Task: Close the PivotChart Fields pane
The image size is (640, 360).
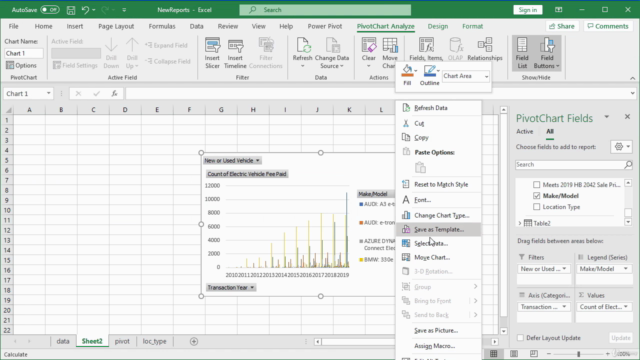Action: click(627, 117)
